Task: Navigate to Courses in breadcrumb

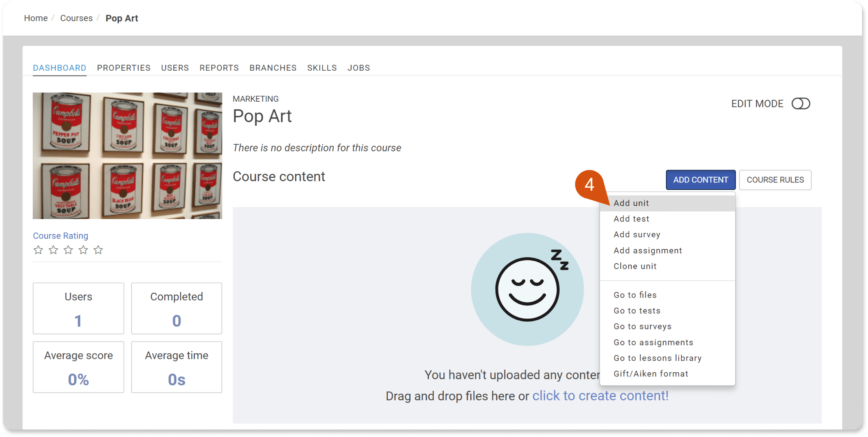Action: (x=76, y=18)
